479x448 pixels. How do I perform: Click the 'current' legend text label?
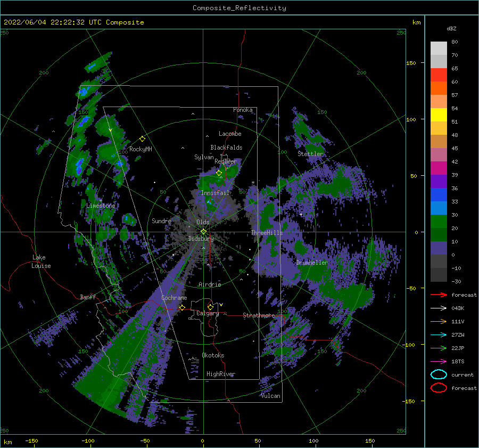click(463, 375)
